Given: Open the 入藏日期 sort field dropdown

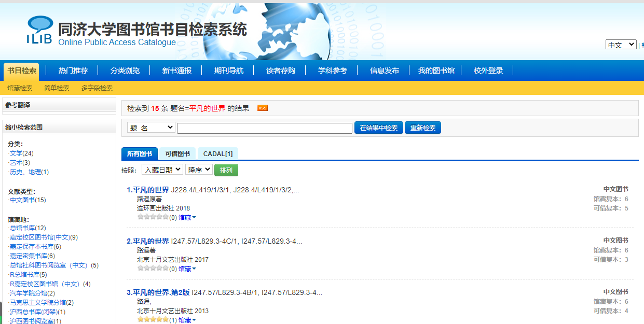Looking at the screenshot, I should (162, 170).
